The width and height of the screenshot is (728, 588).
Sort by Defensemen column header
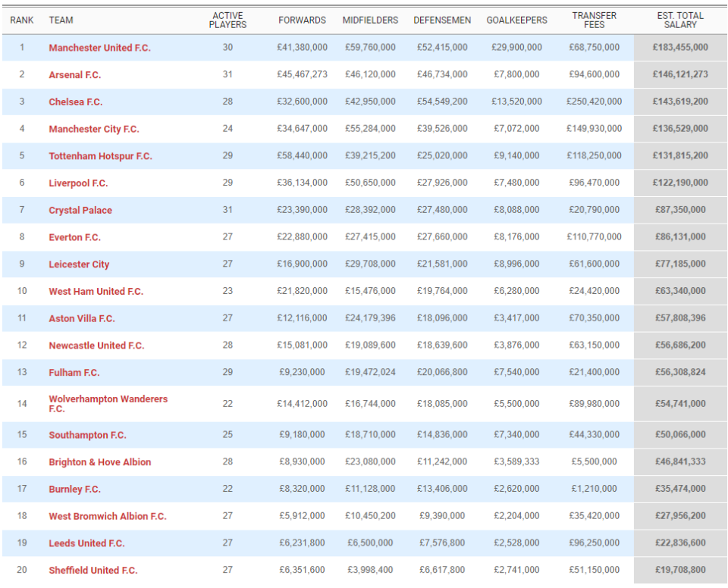coord(441,20)
